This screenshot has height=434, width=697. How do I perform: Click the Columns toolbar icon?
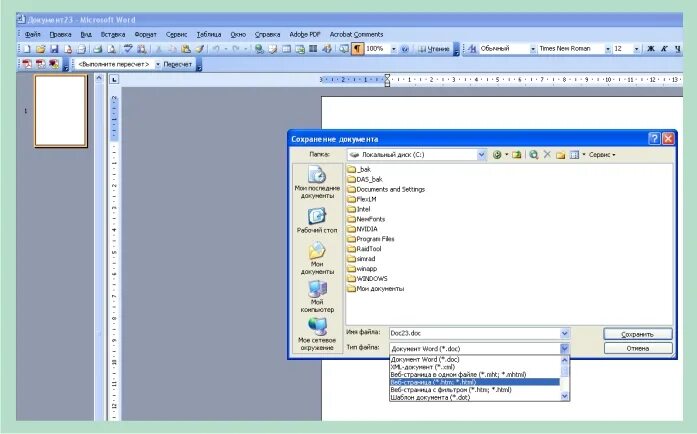tap(313, 49)
